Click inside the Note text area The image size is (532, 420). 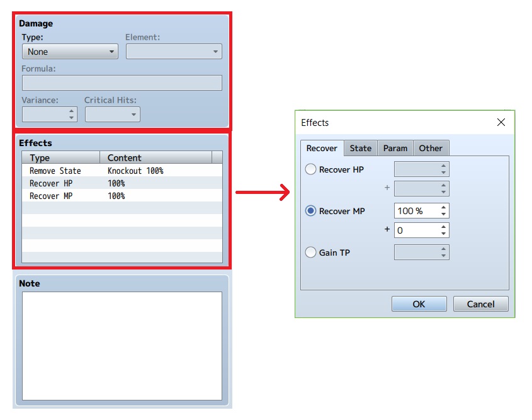(x=122, y=346)
